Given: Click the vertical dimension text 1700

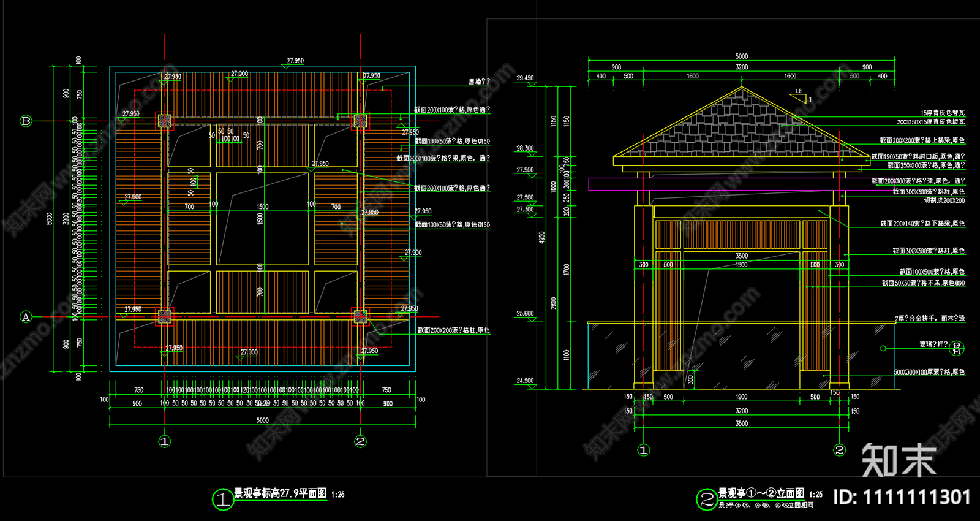Looking at the screenshot, I should coord(567,269).
